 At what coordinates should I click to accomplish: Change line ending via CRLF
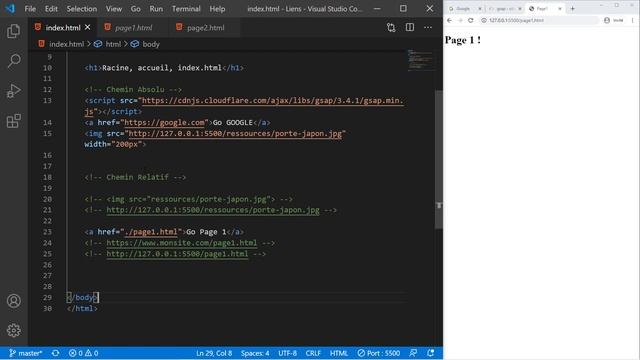pyautogui.click(x=313, y=353)
